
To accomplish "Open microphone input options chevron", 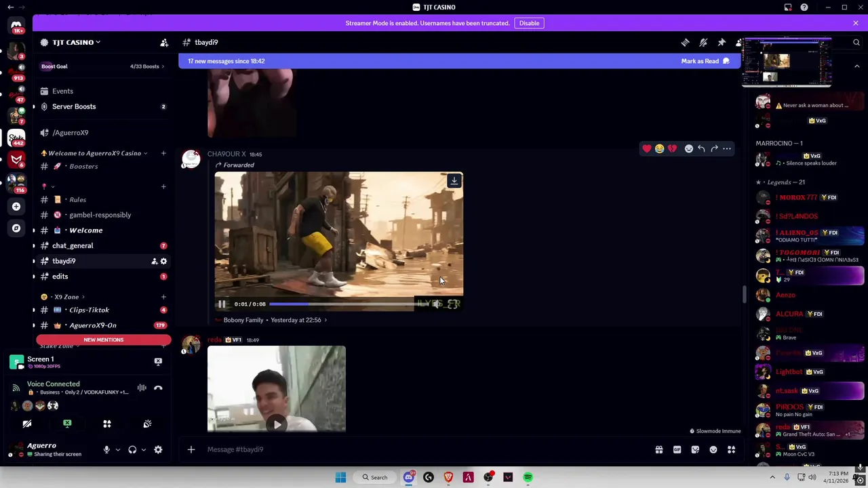I will pos(117,449).
